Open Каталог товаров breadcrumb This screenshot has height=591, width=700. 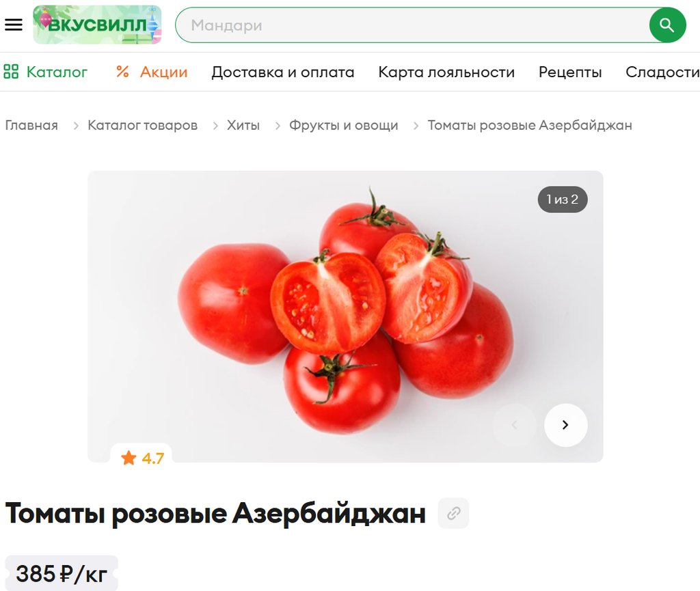point(142,125)
